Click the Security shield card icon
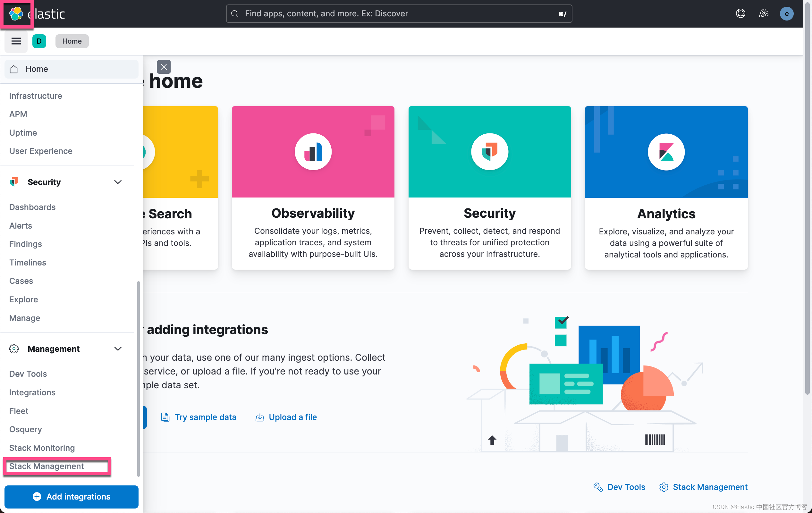812x513 pixels. point(490,152)
